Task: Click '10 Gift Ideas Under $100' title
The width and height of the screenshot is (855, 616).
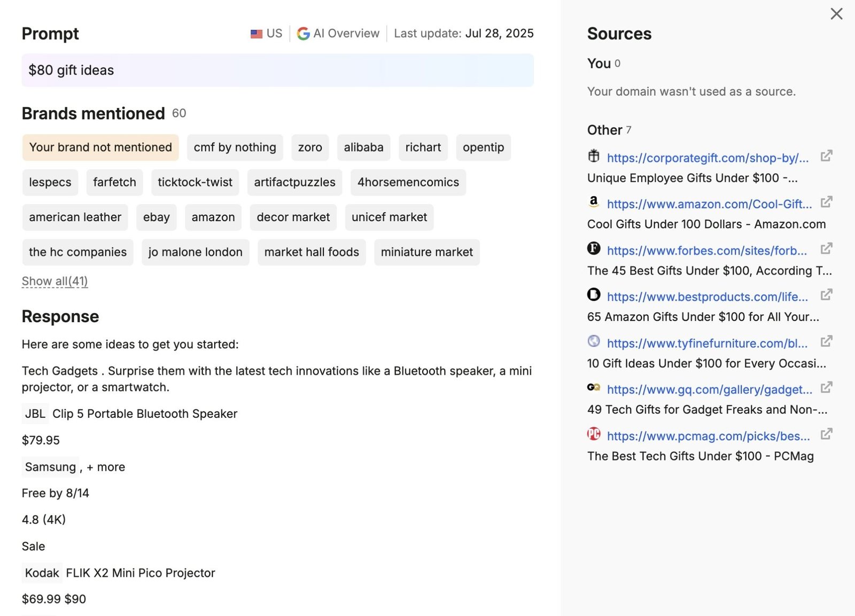Action: (x=706, y=363)
